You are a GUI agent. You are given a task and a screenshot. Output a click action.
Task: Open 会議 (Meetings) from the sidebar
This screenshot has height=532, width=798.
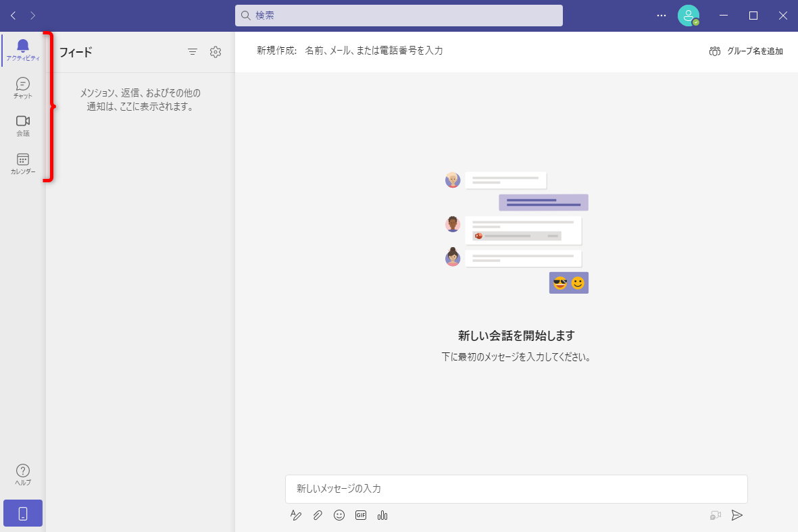click(x=22, y=126)
